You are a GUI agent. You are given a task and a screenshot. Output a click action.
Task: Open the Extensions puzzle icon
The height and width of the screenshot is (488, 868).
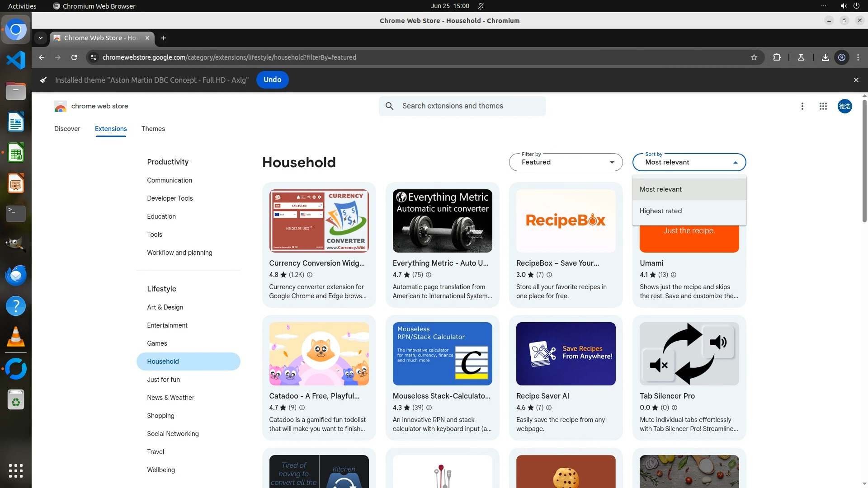[x=777, y=57]
